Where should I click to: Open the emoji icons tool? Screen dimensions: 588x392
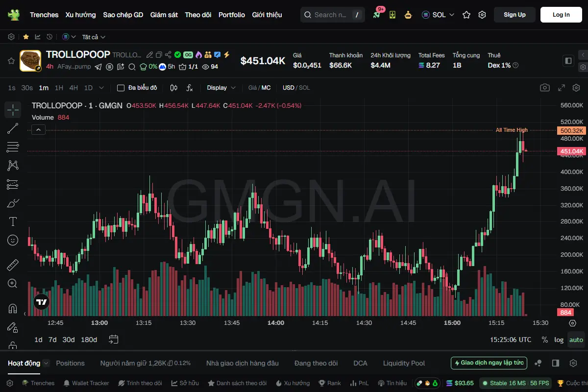[x=13, y=240]
